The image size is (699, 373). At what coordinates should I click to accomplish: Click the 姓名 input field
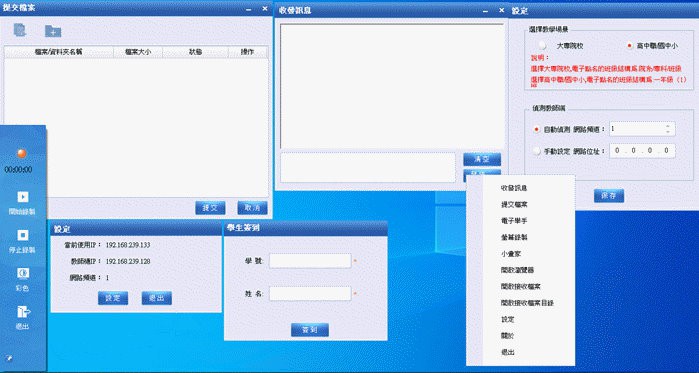(x=310, y=294)
